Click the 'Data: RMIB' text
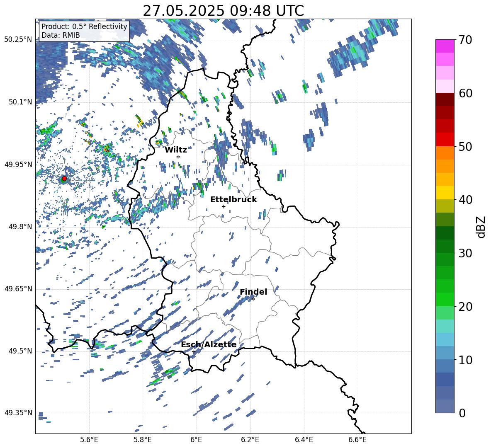The width and height of the screenshot is (491, 448). 61,35
